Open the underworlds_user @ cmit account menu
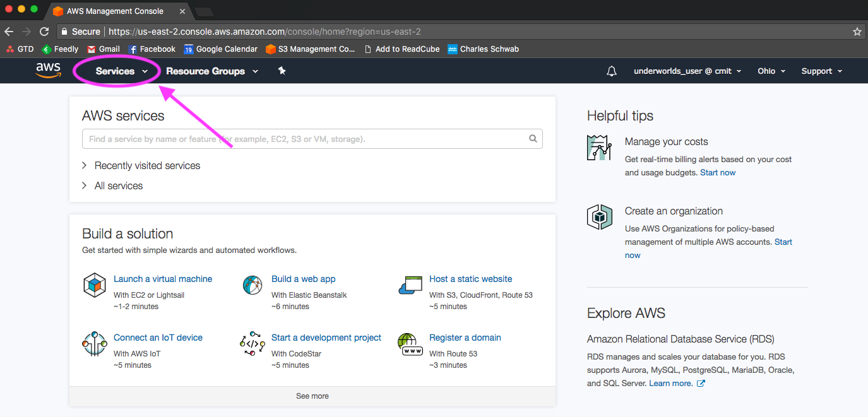Image resolution: width=868 pixels, height=417 pixels. pyautogui.click(x=687, y=71)
